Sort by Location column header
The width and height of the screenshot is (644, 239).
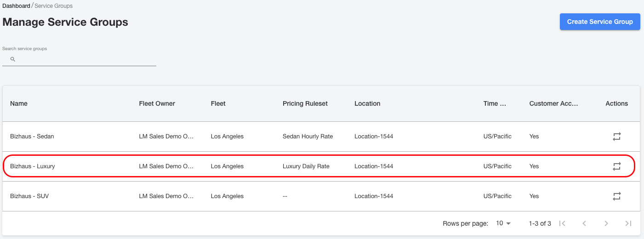367,103
